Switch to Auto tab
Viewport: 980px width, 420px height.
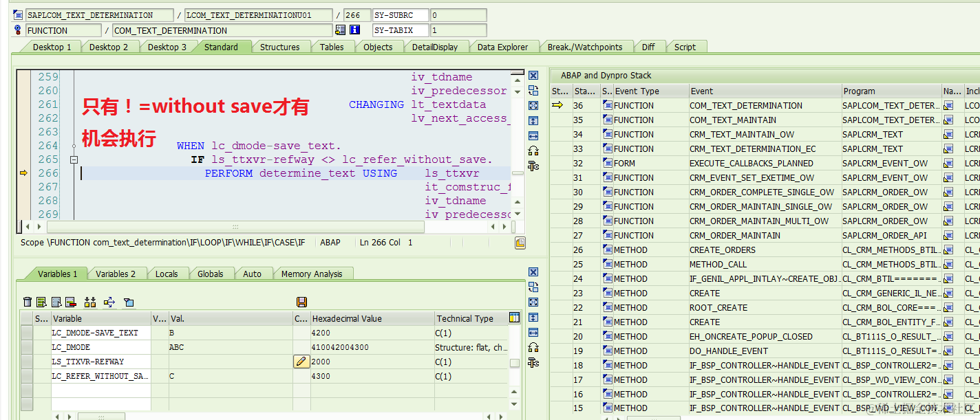point(252,274)
